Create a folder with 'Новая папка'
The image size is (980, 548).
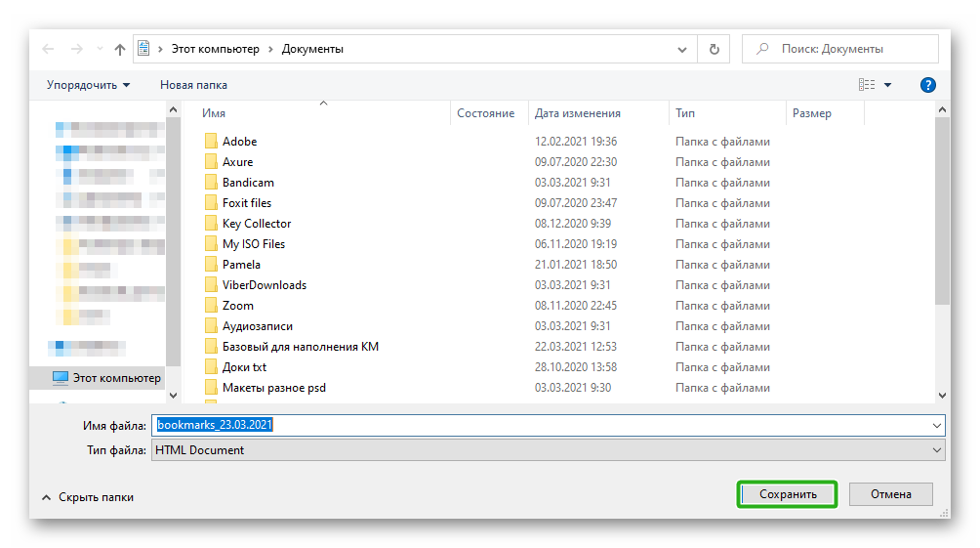pos(193,85)
